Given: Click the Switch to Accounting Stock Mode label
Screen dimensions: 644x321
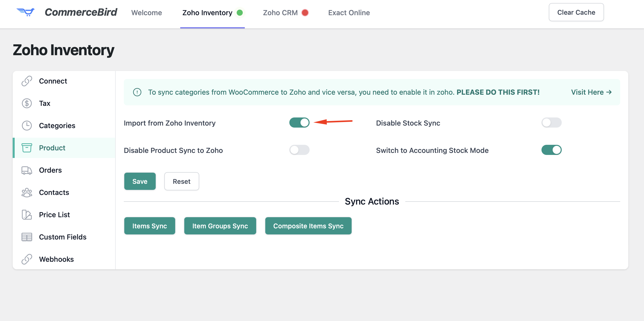Looking at the screenshot, I should (x=432, y=150).
